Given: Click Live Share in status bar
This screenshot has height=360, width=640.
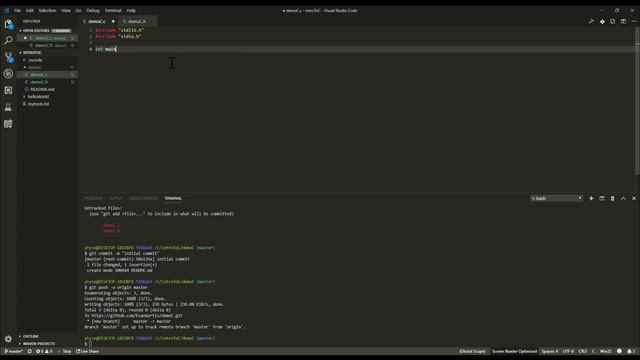Looking at the screenshot, I should (x=88, y=351).
